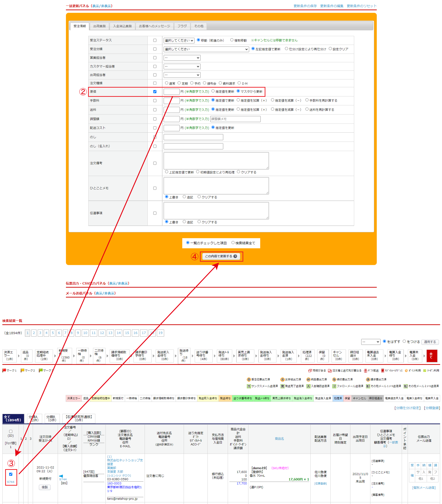Click the ギフト配送 gift legend icon

pyautogui.click(x=365, y=371)
